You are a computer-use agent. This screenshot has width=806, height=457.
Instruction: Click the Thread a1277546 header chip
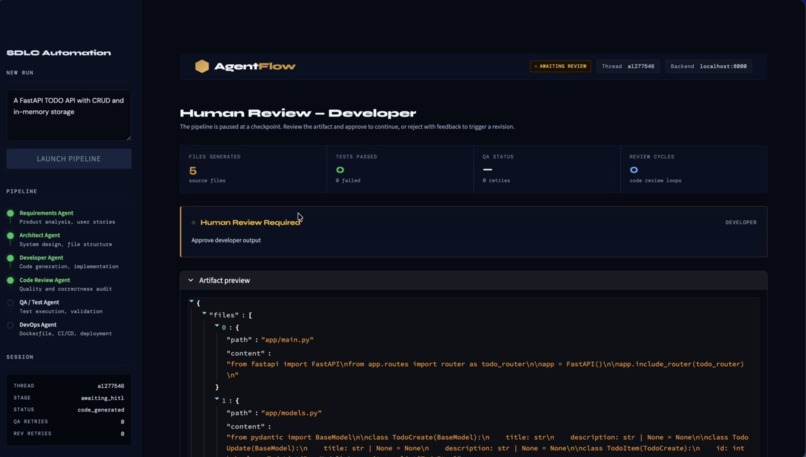click(628, 66)
